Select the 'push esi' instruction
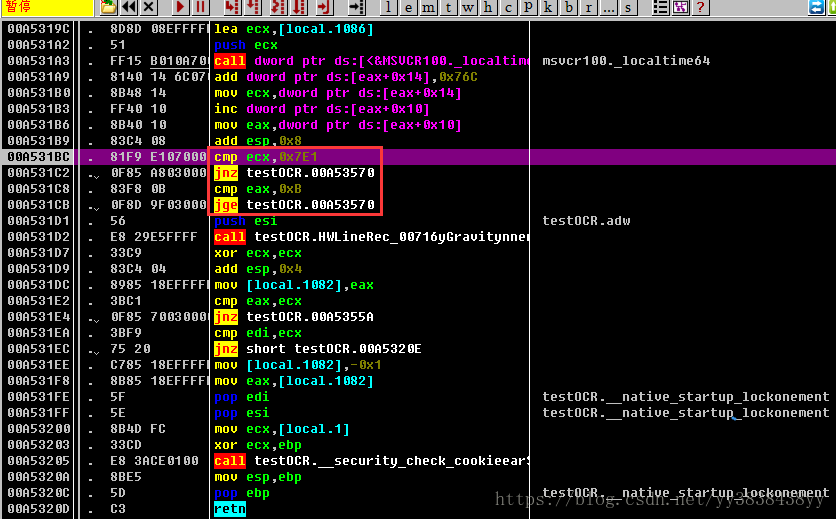This screenshot has width=836, height=519. [x=245, y=221]
